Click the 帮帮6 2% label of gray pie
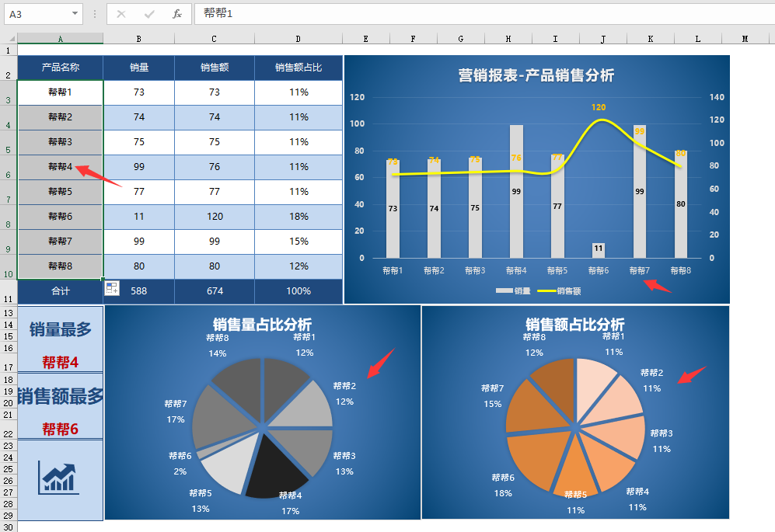Viewport: 775px width, 532px height. pos(180,464)
